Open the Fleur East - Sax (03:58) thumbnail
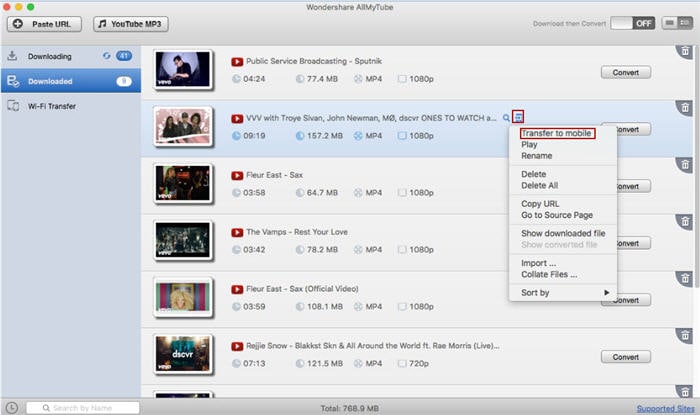The image size is (700, 415). coord(183,183)
